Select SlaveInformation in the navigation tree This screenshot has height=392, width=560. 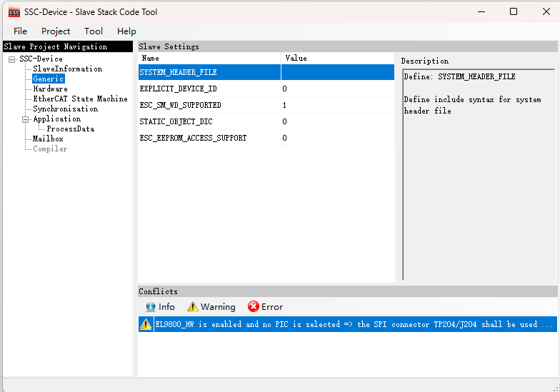(x=67, y=69)
